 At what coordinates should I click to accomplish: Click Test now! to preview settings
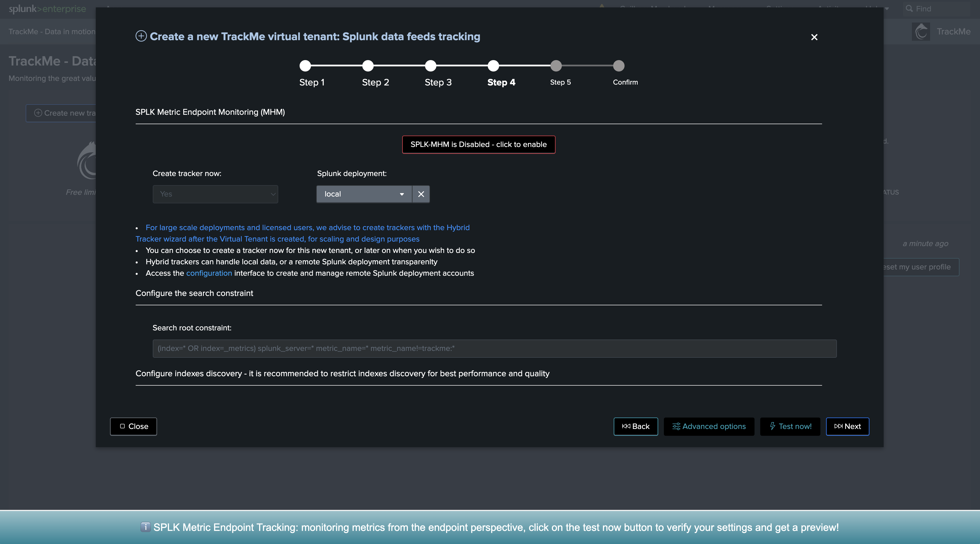[x=790, y=427]
